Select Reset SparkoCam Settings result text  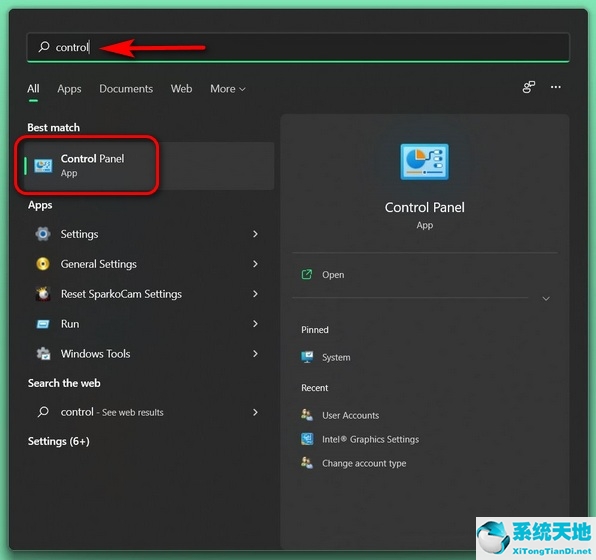[121, 294]
